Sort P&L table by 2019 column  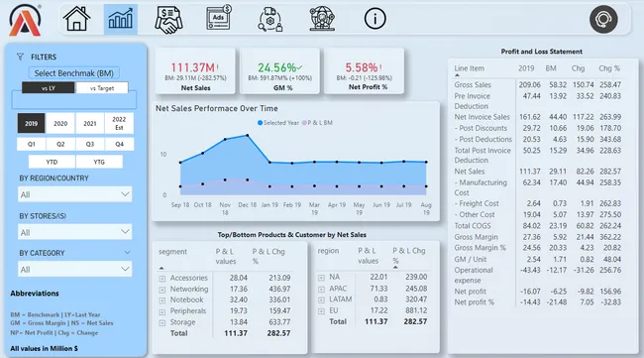pyautogui.click(x=526, y=68)
